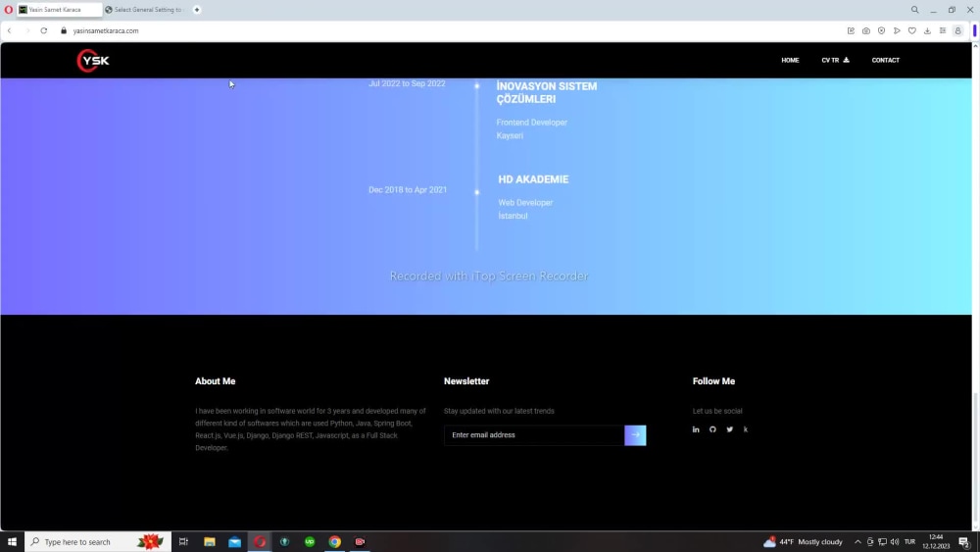Open Opera downloads icon
Viewport: 980px width, 552px height.
coord(927,30)
